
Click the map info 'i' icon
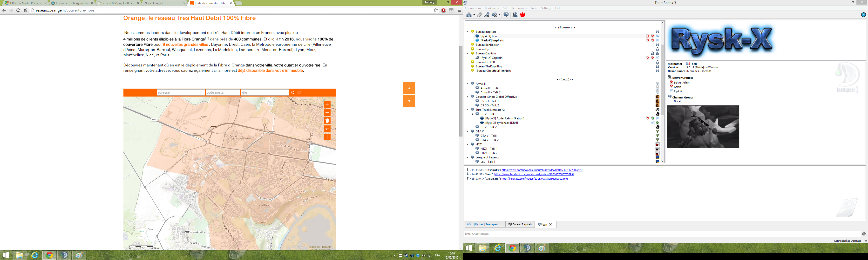pyautogui.click(x=327, y=137)
